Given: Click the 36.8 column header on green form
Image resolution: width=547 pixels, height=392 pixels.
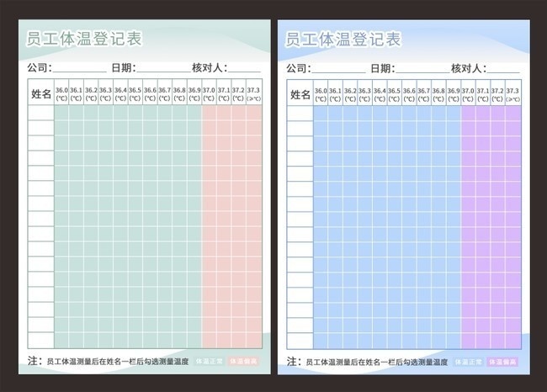Looking at the screenshot, I should point(179,92).
